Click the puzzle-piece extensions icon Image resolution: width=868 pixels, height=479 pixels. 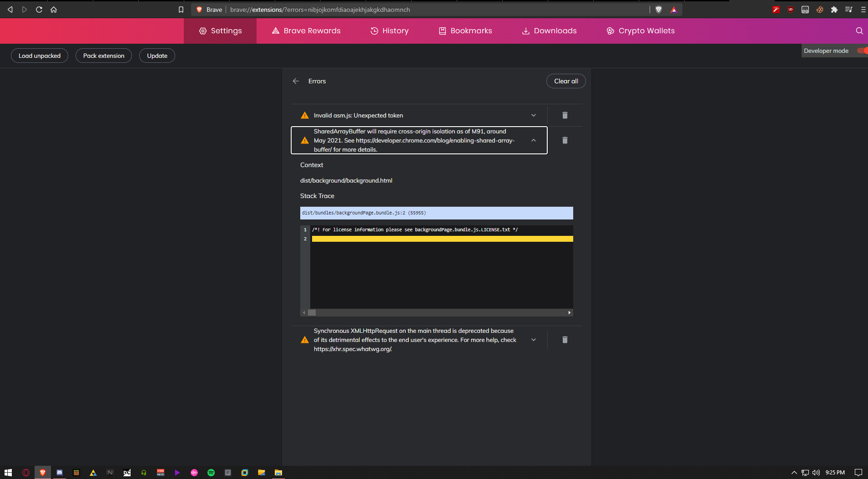834,9
